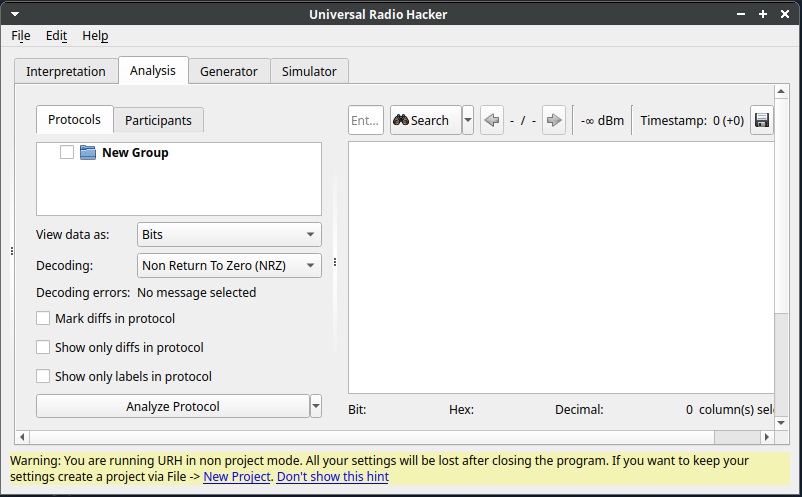Go to previous search result arrow

[492, 120]
